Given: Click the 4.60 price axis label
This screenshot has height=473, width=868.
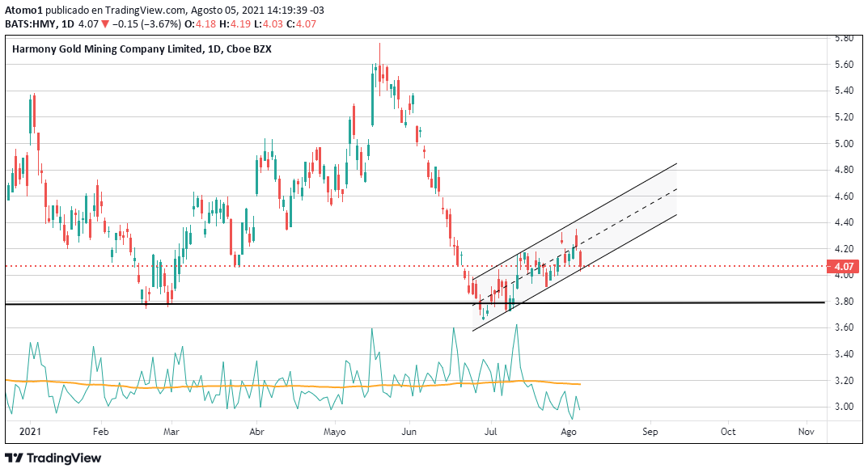Looking at the screenshot, I should [845, 196].
